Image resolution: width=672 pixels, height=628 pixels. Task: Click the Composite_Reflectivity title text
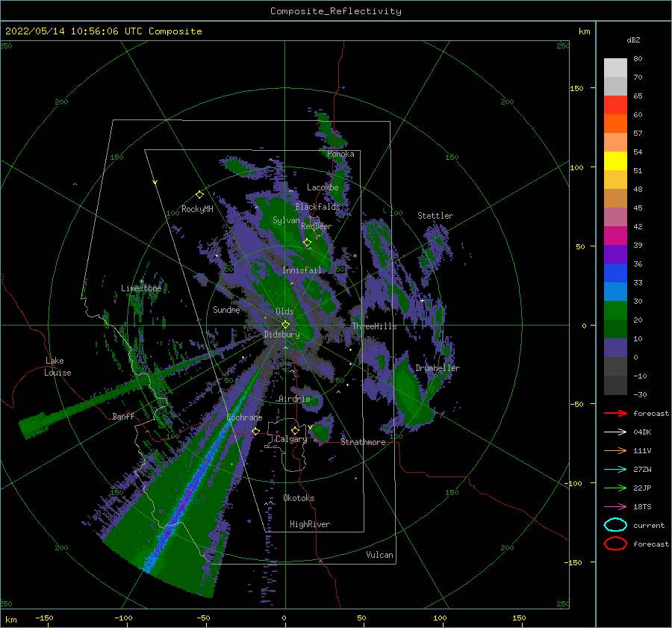(x=336, y=11)
